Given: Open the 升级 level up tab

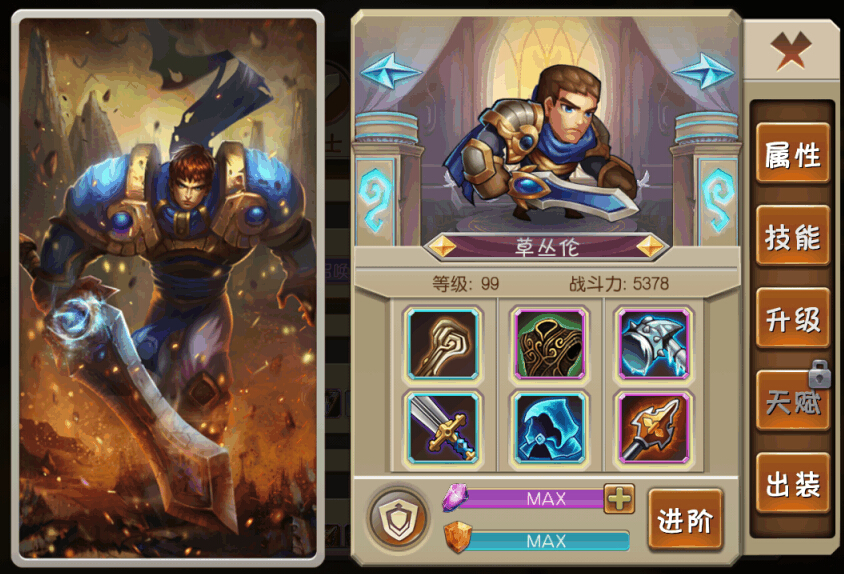Looking at the screenshot, I should pos(793,319).
